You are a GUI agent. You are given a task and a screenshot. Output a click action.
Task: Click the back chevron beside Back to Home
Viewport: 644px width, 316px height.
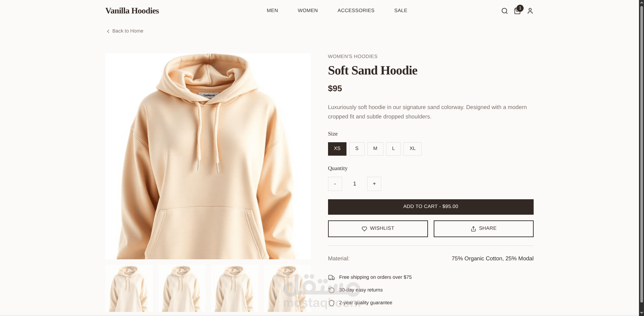point(108,31)
